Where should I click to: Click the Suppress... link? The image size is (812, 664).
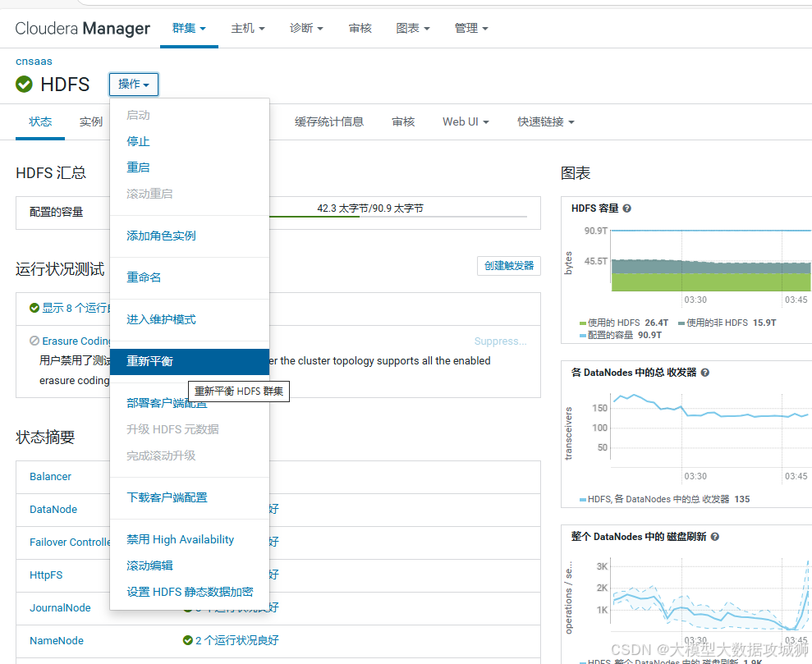tap(500, 341)
